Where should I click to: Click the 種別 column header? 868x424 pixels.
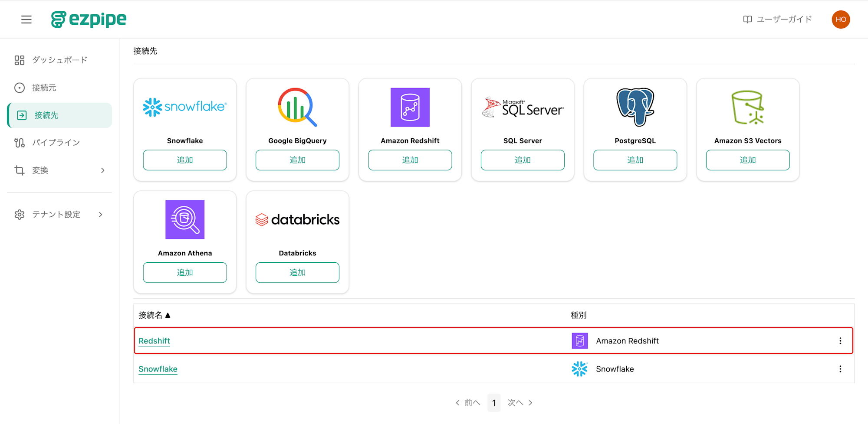point(579,315)
